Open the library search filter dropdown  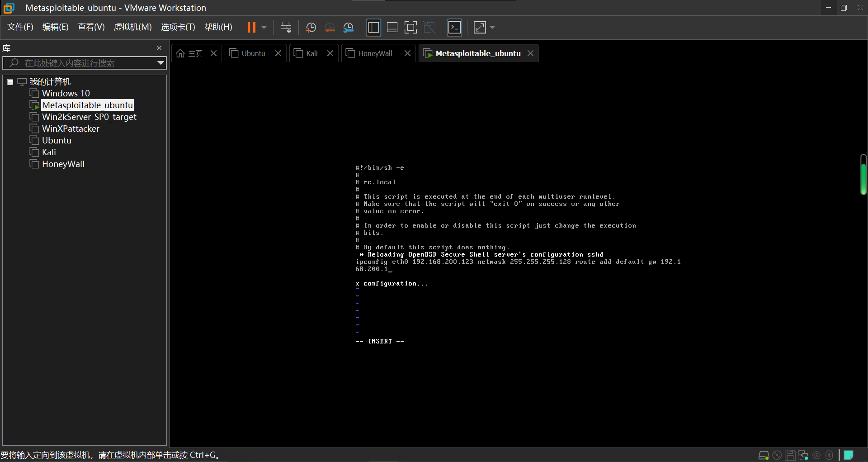[160, 63]
